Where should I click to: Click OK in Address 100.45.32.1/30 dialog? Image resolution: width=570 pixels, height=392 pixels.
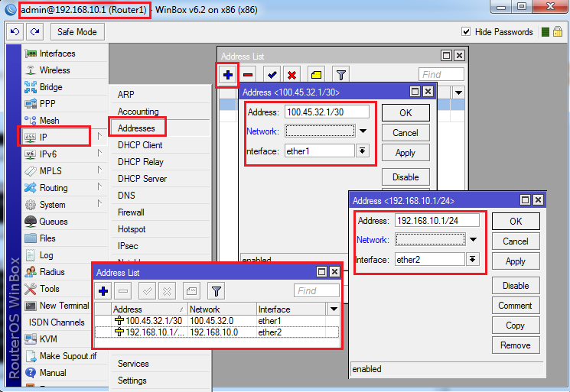pos(406,113)
